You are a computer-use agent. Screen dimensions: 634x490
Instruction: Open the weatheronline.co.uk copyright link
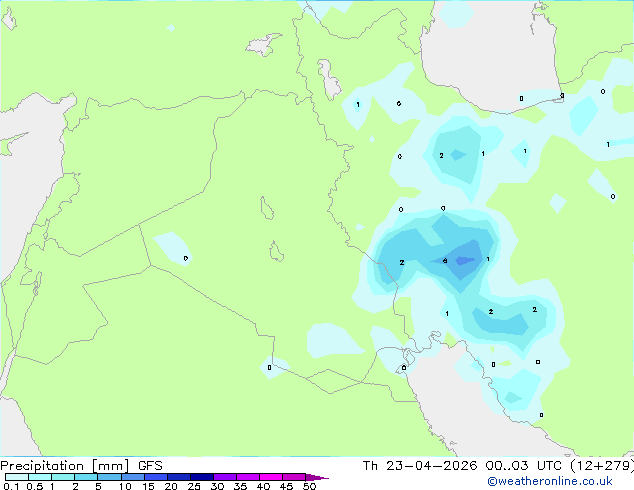tap(550, 481)
